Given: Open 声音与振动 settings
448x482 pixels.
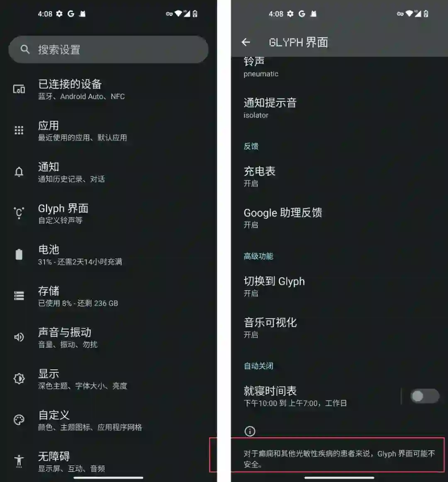Looking at the screenshot, I should [x=108, y=337].
